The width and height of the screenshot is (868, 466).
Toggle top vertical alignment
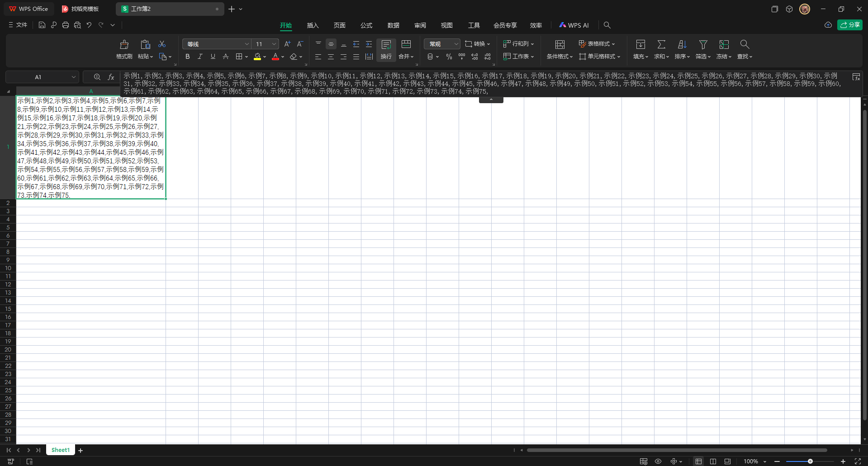[x=318, y=44]
